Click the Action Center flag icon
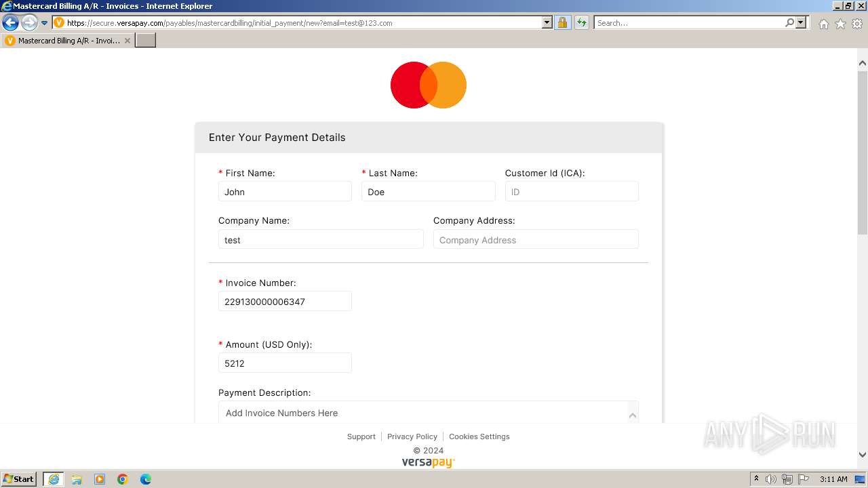868x488 pixels. [804, 479]
